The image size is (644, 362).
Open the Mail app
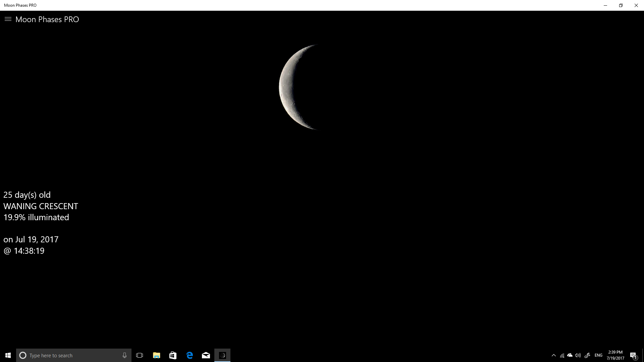pos(206,355)
